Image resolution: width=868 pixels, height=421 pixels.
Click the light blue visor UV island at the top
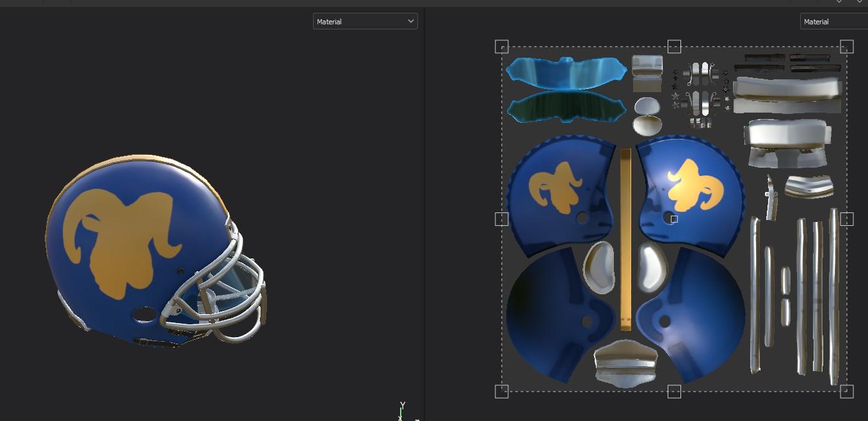(x=566, y=72)
